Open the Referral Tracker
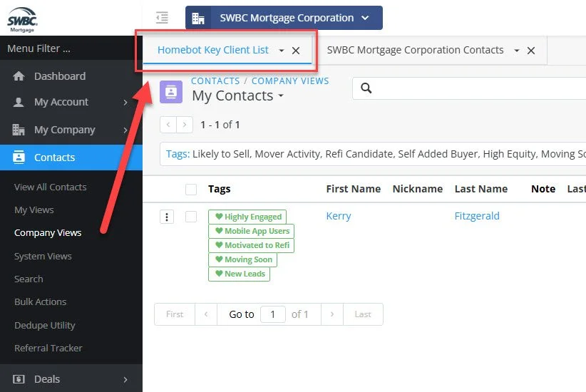The image size is (586, 392). point(48,349)
